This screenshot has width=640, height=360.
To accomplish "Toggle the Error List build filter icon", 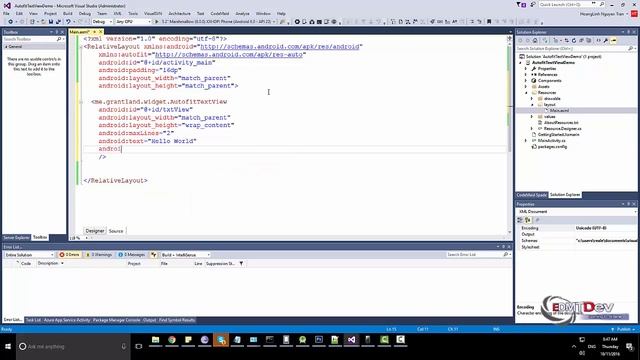I will click(153, 255).
